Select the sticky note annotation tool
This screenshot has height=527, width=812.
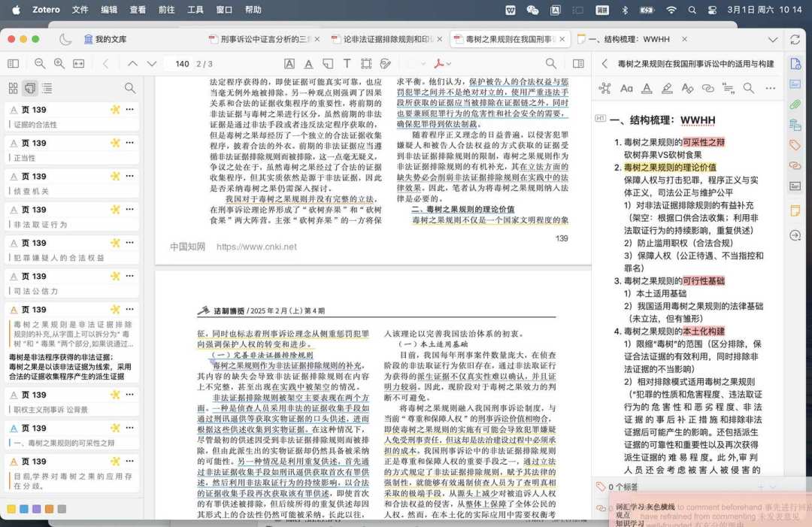click(328, 63)
